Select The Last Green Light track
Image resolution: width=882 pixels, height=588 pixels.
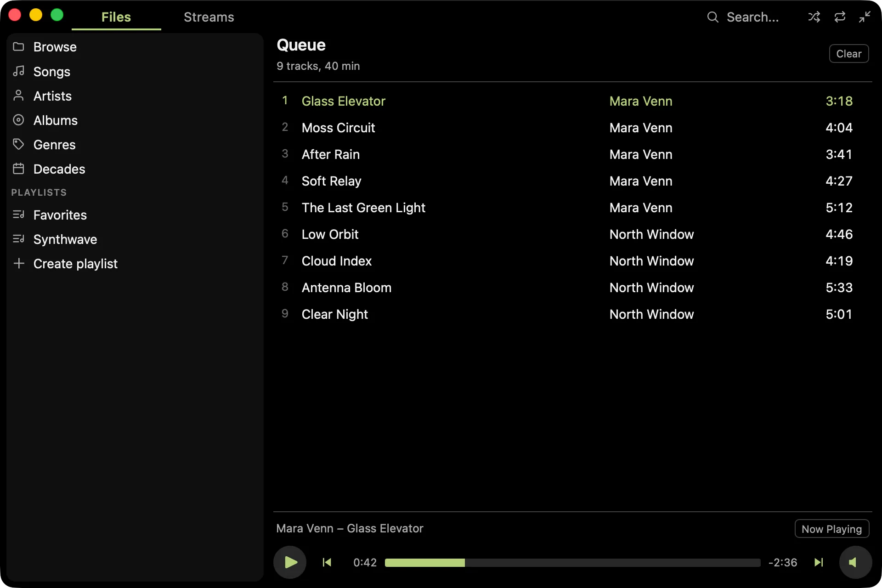[572, 208]
